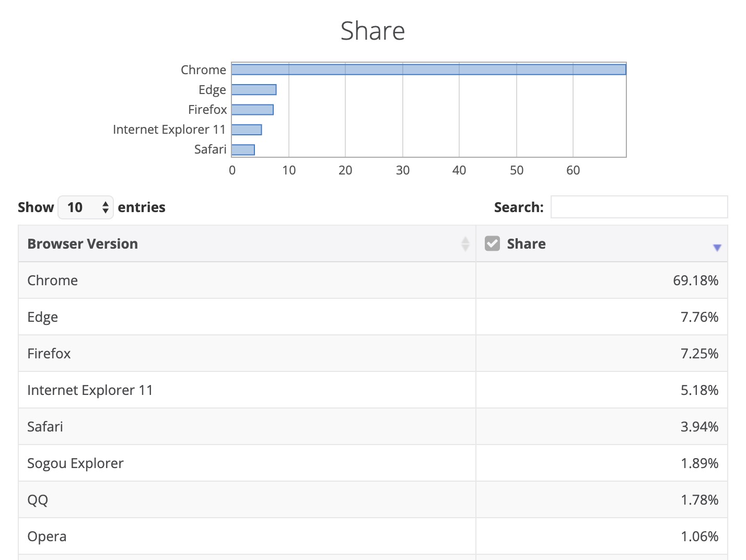Click the Share column header label
This screenshot has width=746, height=560.
coord(526,244)
